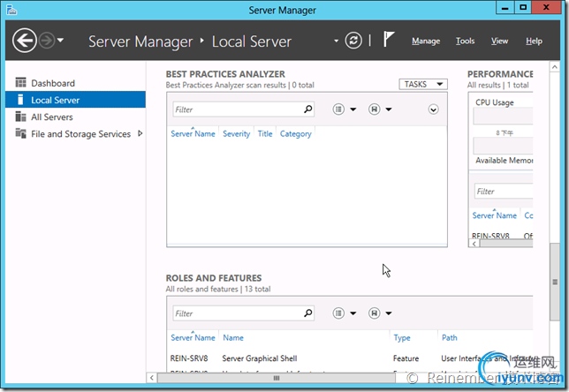Open the Manage menu

(x=426, y=41)
